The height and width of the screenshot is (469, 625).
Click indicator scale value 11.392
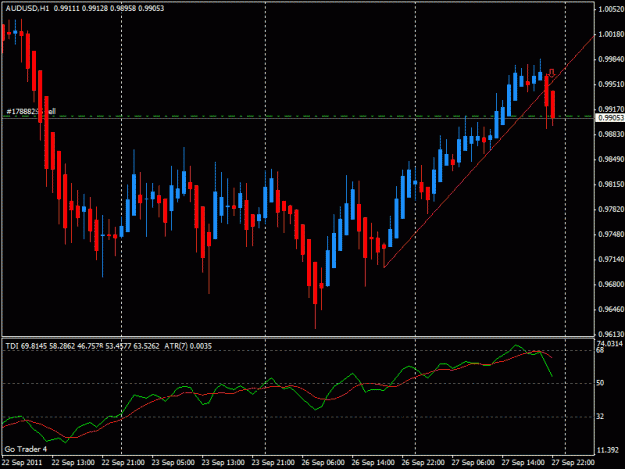(x=608, y=450)
